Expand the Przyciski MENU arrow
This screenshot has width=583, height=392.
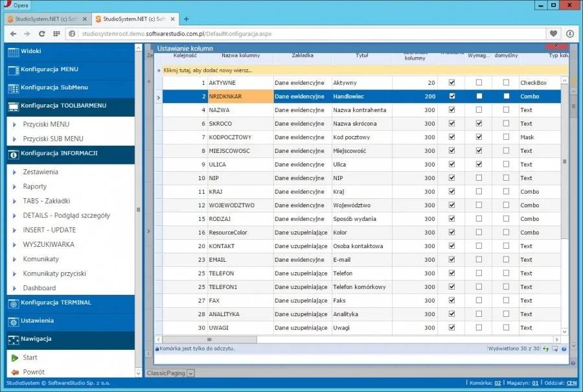[x=14, y=124]
